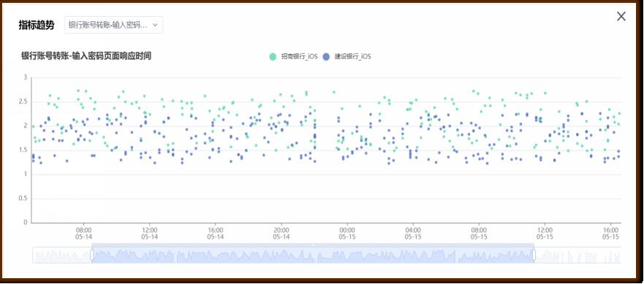Click the 08:00 05-14 axis label
This screenshot has height=284, width=644.
coord(83,234)
